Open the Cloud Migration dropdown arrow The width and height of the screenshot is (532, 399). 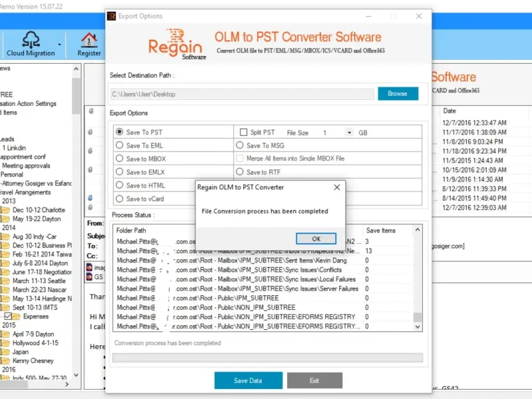pyautogui.click(x=60, y=45)
